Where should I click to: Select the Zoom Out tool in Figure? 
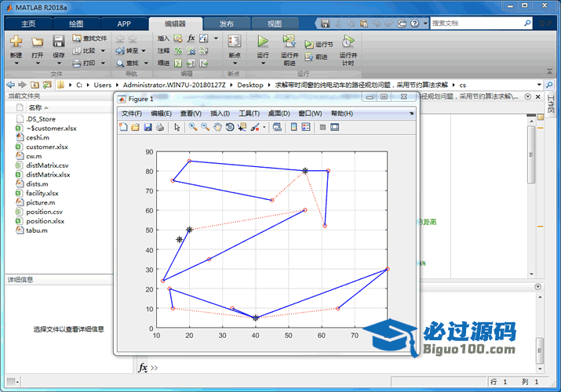(x=206, y=127)
